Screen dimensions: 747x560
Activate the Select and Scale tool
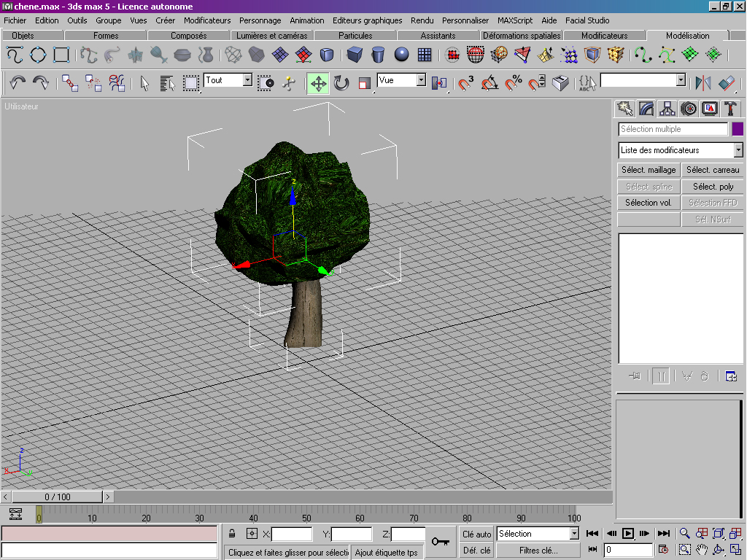[x=365, y=83]
